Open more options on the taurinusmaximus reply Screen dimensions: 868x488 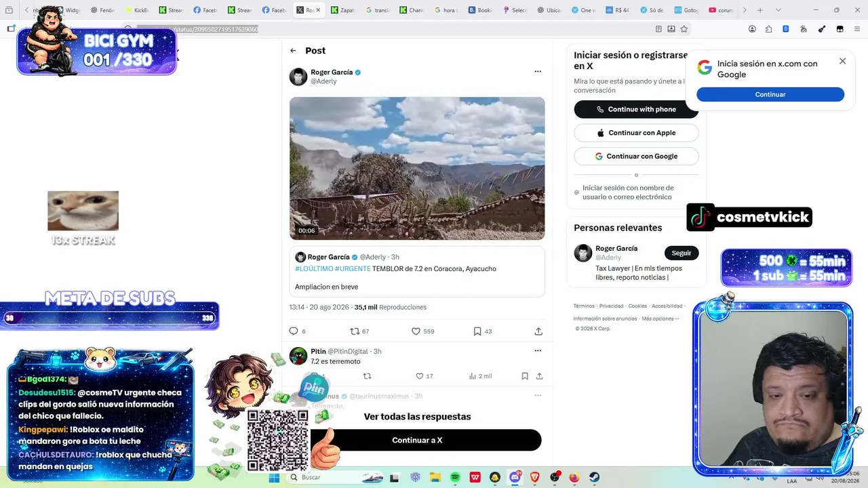point(538,396)
